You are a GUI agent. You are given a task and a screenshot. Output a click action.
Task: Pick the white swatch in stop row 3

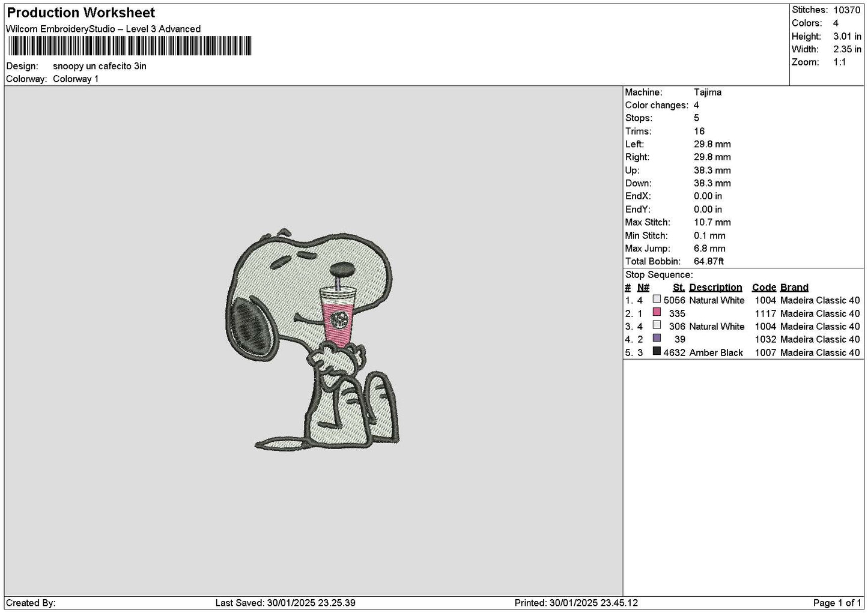click(657, 325)
